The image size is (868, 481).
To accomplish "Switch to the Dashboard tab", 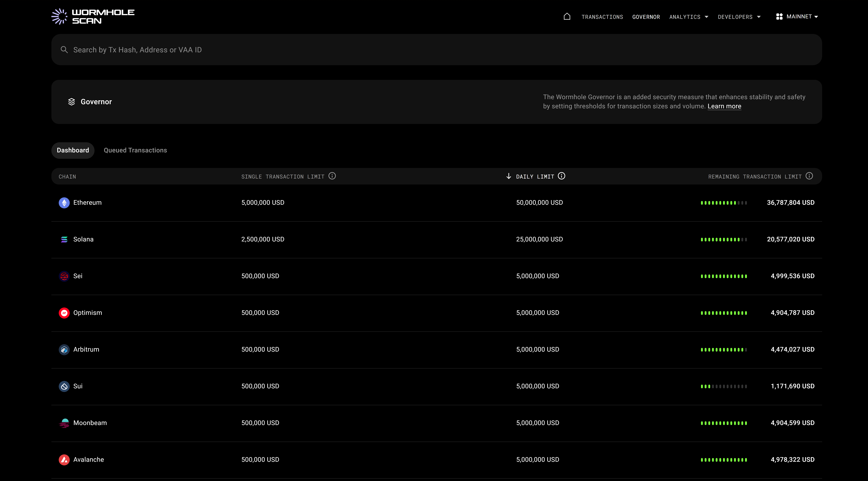I will pyautogui.click(x=73, y=150).
